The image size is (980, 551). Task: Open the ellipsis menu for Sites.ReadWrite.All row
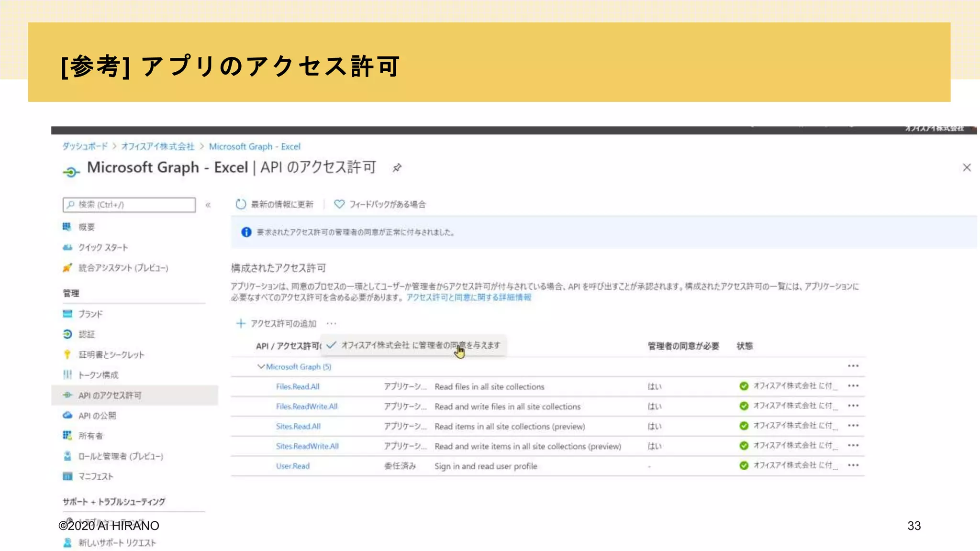tap(853, 445)
